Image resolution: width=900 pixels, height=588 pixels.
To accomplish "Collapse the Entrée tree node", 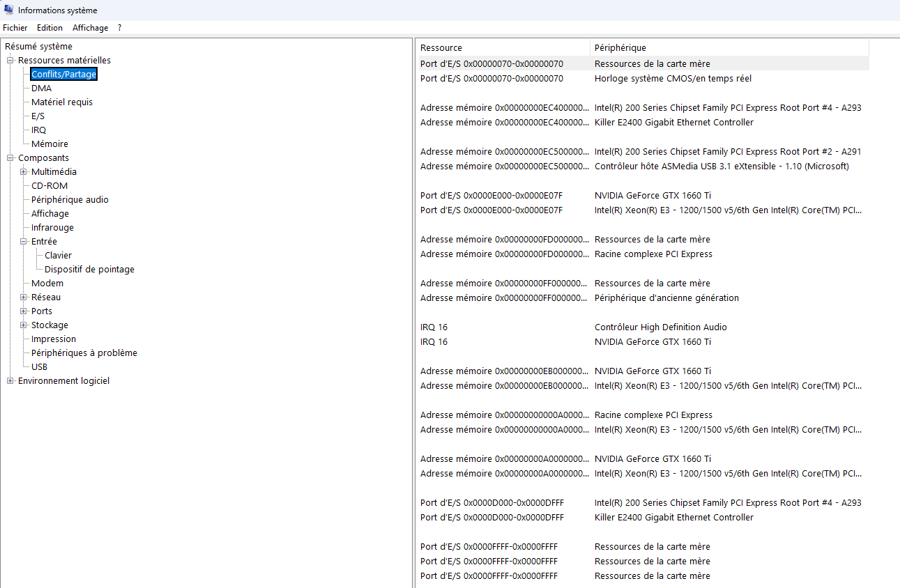I will pos(24,242).
